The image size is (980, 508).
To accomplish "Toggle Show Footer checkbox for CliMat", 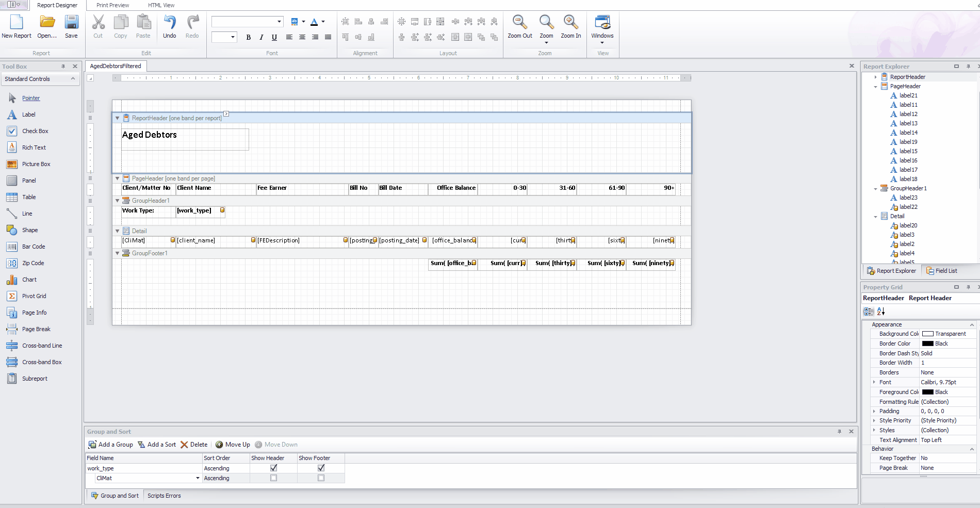I will point(321,478).
